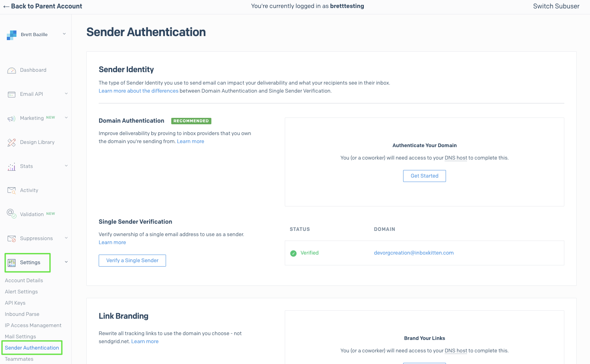Click DNS host term under Brand Your Links

(456, 351)
